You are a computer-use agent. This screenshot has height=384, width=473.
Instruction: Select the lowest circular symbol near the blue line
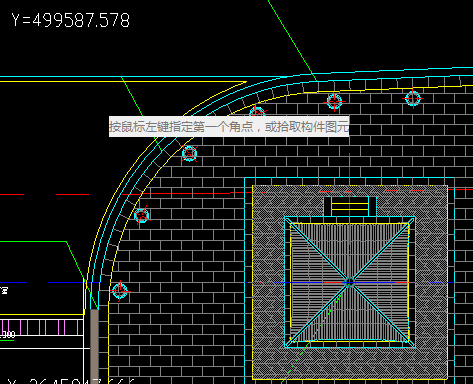[120, 291]
